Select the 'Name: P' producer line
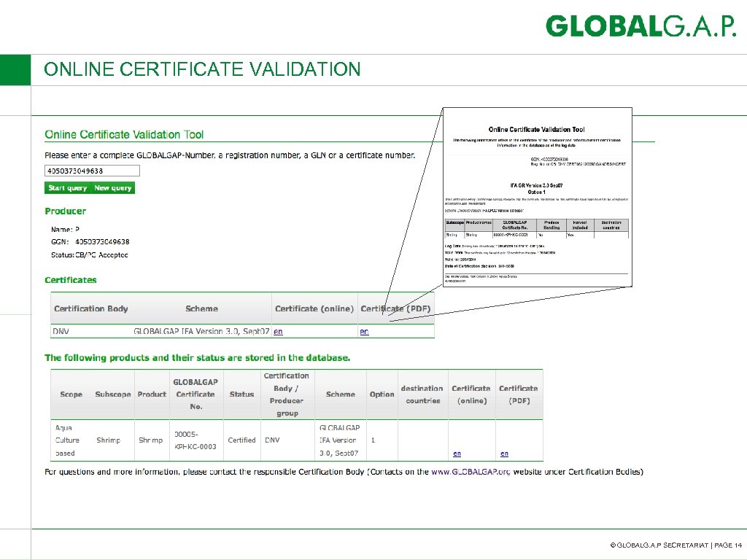The width and height of the screenshot is (747, 560). [65, 230]
